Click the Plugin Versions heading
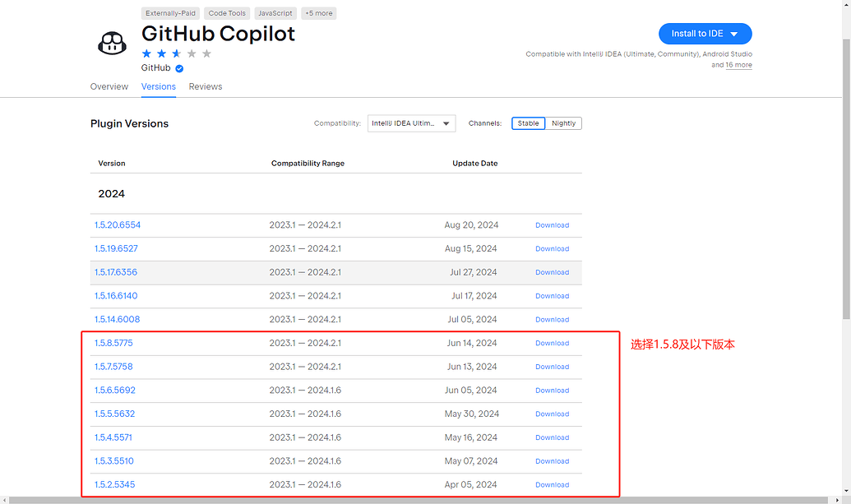 (129, 123)
